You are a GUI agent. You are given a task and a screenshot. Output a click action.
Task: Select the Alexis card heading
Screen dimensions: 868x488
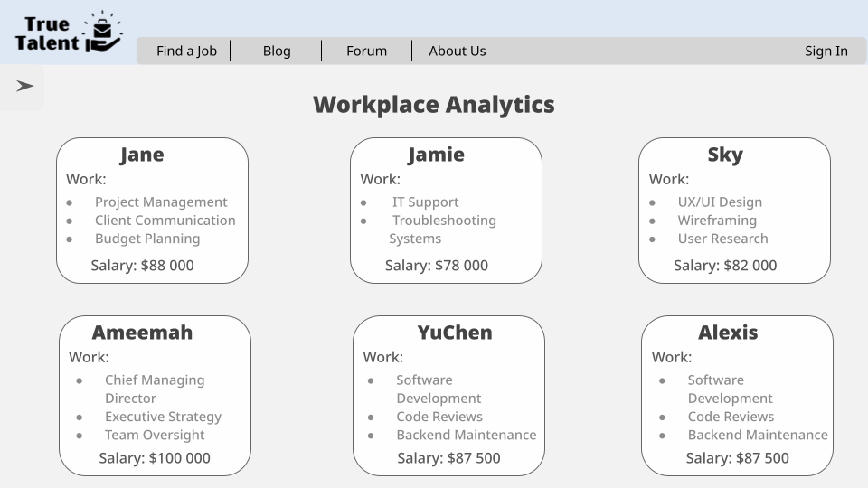pyautogui.click(x=728, y=333)
